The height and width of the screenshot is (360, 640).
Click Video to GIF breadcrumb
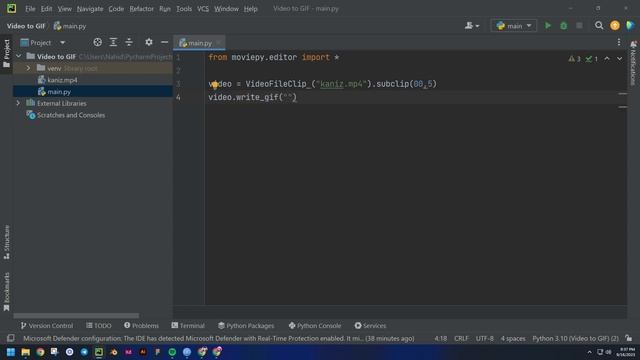click(26, 26)
